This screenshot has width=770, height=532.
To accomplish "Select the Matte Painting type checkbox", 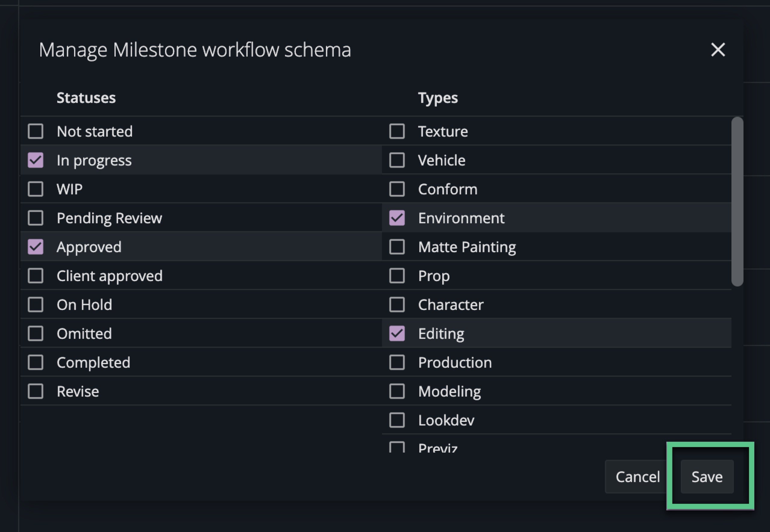I will [x=397, y=247].
